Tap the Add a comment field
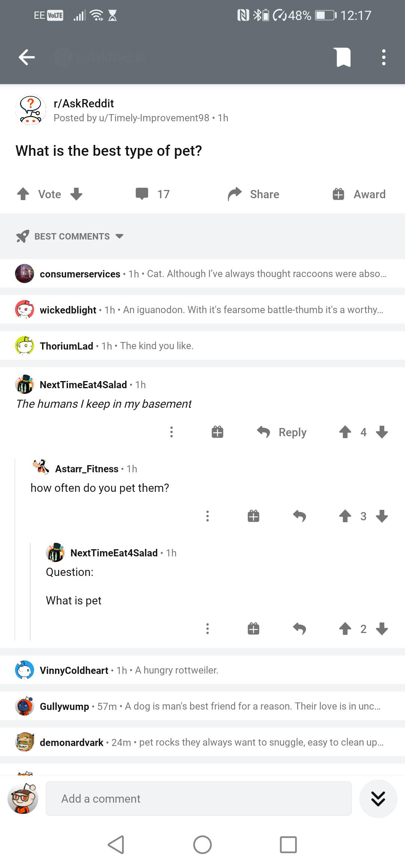Image resolution: width=405 pixels, height=868 pixels. click(x=199, y=798)
